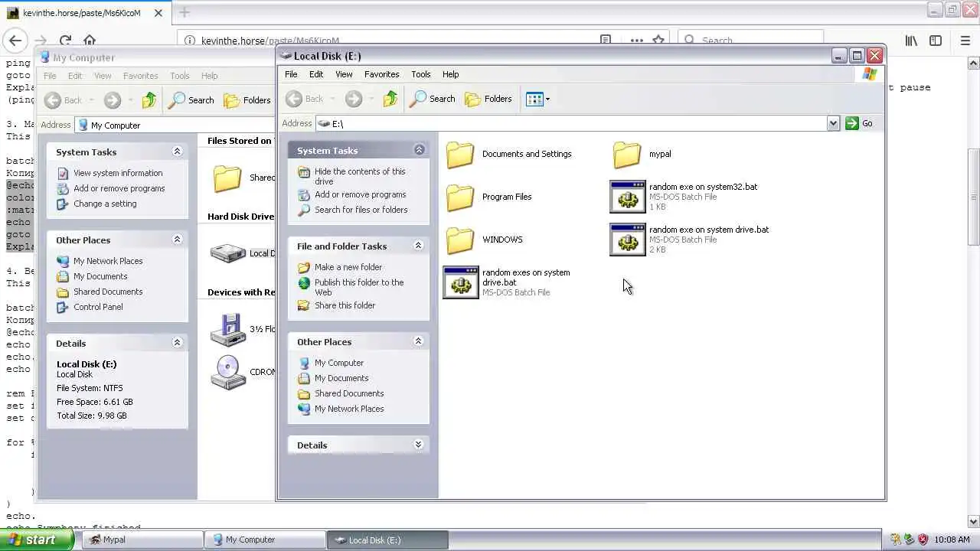The height and width of the screenshot is (551, 980).
Task: Click Folders in the My Computer toolbar
Action: click(x=247, y=99)
